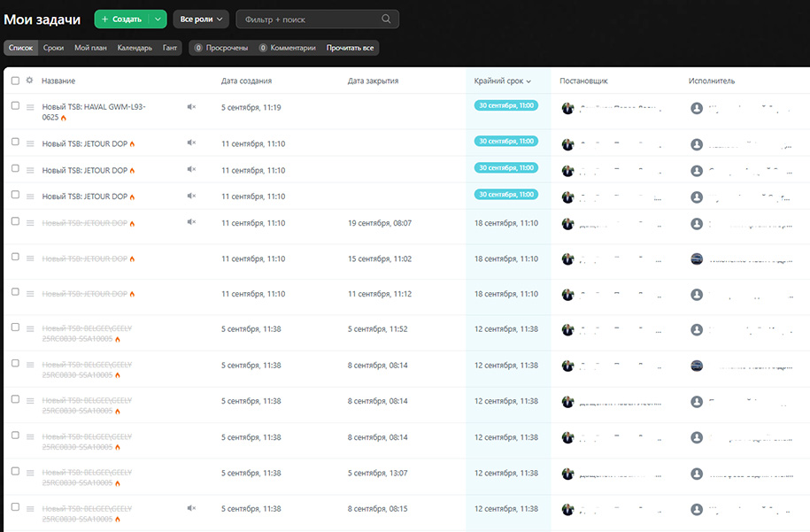This screenshot has width=810, height=532.
Task: Toggle the mute icon on the HAVAL GWM-L93 task
Action: pos(191,107)
